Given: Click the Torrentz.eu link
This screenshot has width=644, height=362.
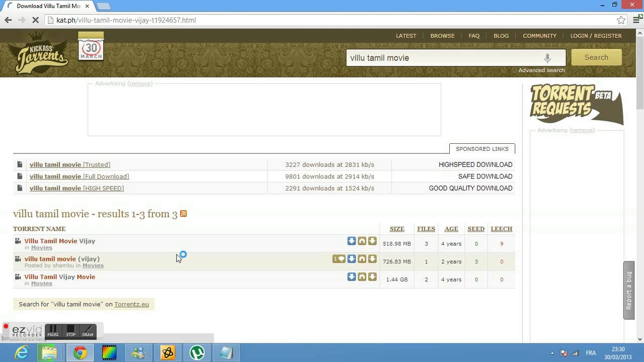Looking at the screenshot, I should coord(131,304).
